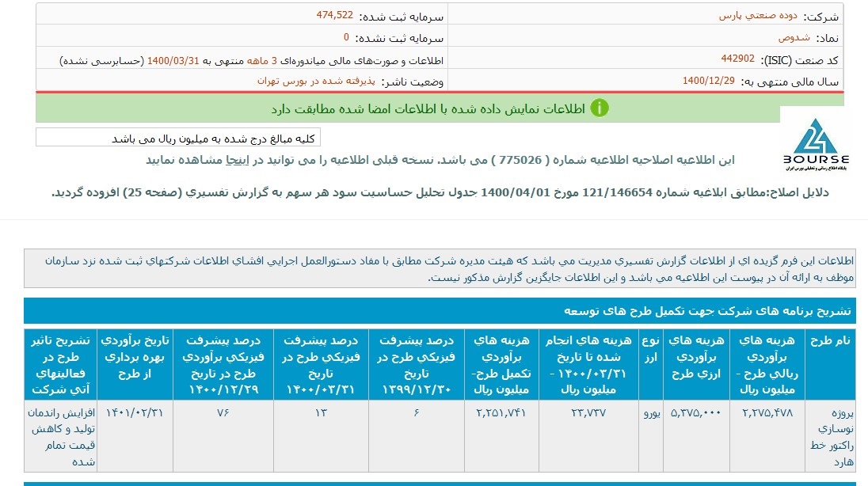Click unregistered capital value 0
The height and width of the screenshot is (486, 868).
click(x=346, y=37)
